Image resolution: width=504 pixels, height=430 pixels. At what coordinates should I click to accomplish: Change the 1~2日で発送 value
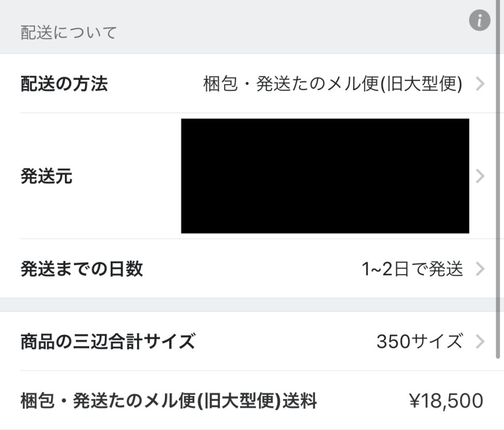412,269
